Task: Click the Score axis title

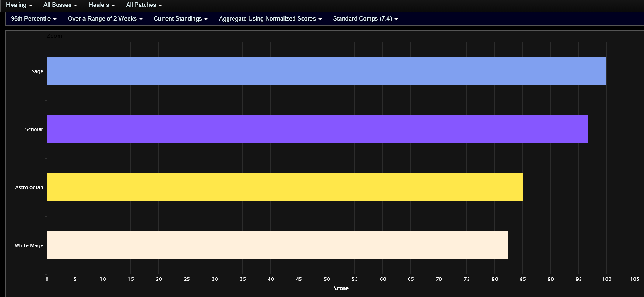Action: (341, 288)
